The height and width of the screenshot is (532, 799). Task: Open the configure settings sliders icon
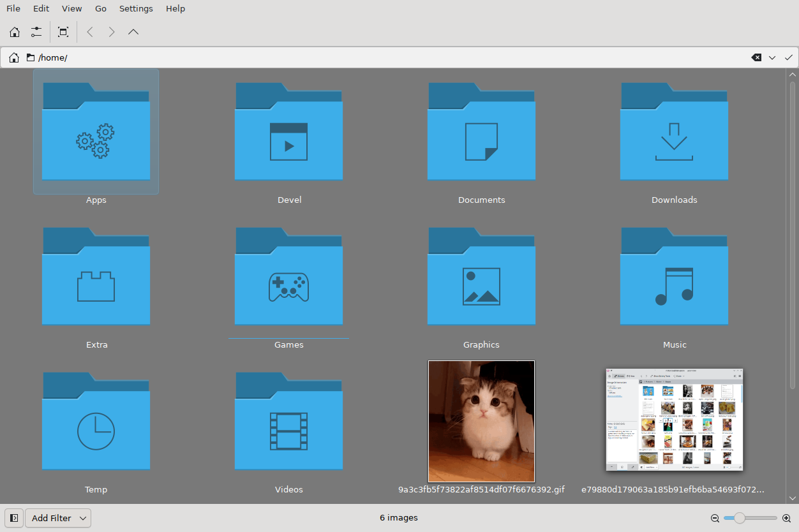36,32
